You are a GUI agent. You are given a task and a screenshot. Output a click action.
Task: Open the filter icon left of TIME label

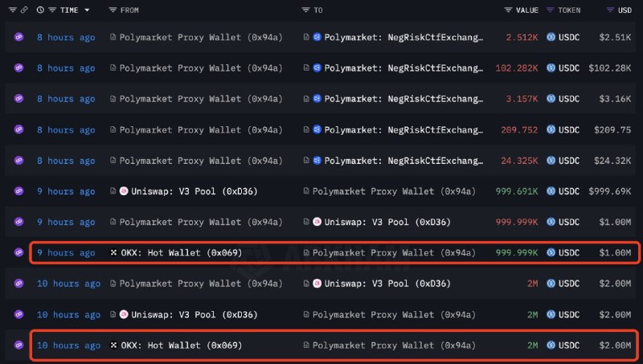(x=52, y=10)
